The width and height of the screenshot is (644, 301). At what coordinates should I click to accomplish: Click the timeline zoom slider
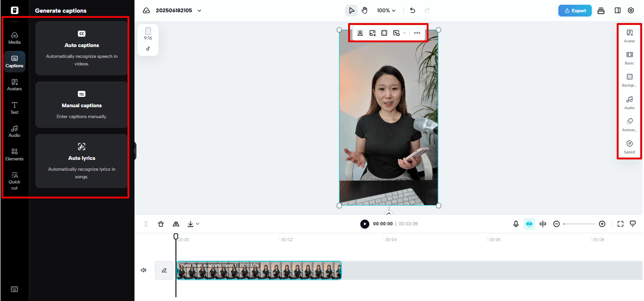(579, 224)
